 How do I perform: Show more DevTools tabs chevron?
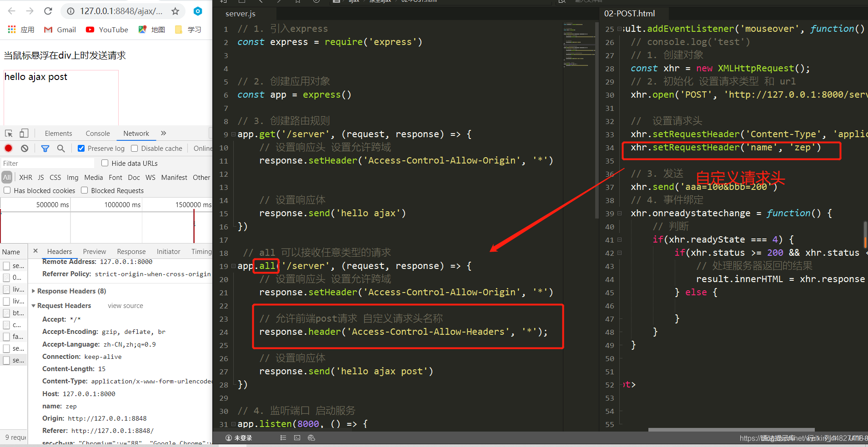click(x=164, y=133)
